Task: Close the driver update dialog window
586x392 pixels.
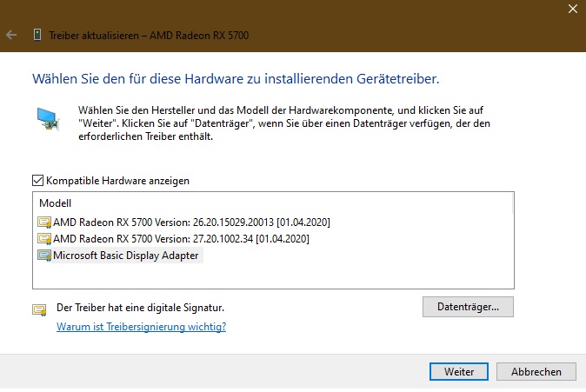Action: click(x=573, y=9)
